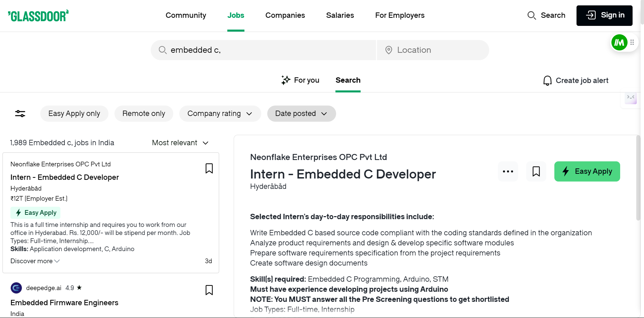Open the three-dot options menu on the job
The width and height of the screenshot is (644, 318).
tap(508, 171)
